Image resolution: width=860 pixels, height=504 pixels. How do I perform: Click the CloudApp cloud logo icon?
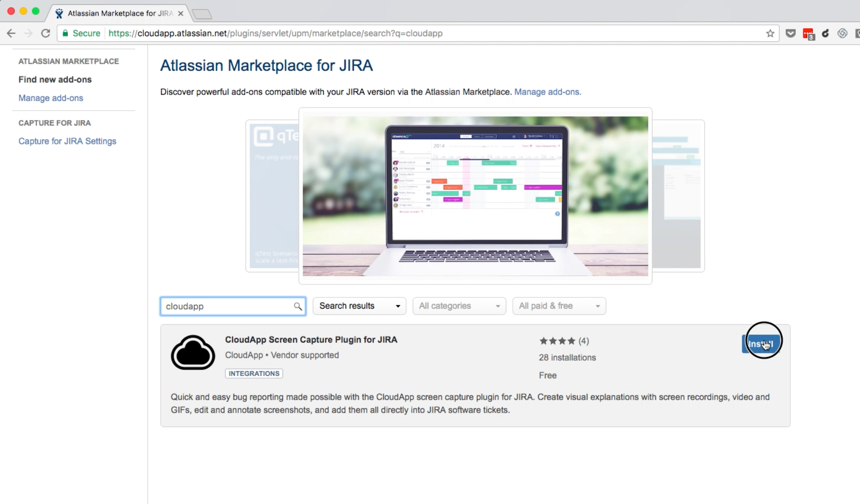(193, 352)
